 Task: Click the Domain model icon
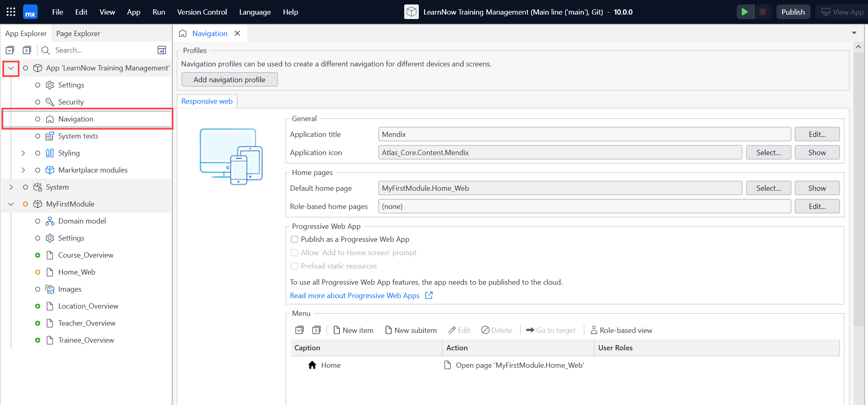50,221
